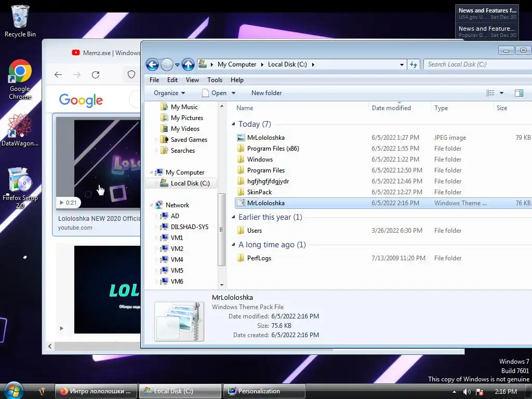Open the view options dropdown arrow
532x399 pixels.
pyautogui.click(x=501, y=93)
